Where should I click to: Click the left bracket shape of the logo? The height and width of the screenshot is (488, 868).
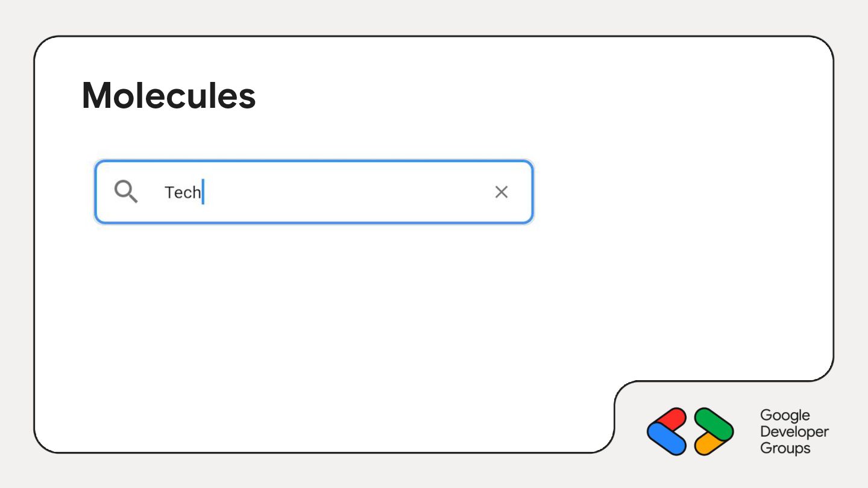click(x=667, y=431)
